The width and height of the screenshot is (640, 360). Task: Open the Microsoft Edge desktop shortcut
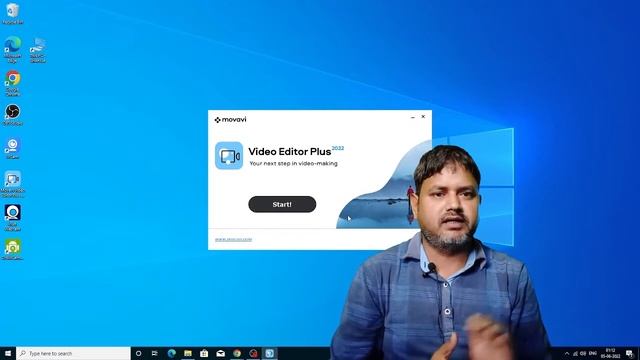pyautogui.click(x=13, y=49)
